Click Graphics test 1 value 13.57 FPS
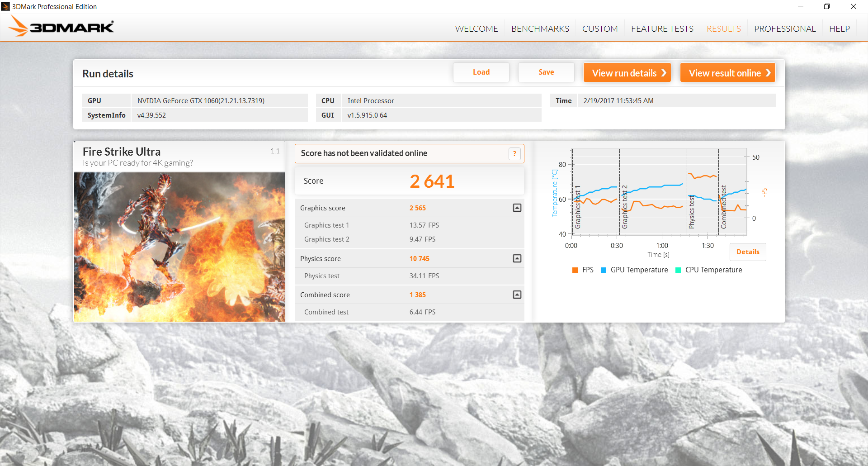The height and width of the screenshot is (466, 868). 424,225
